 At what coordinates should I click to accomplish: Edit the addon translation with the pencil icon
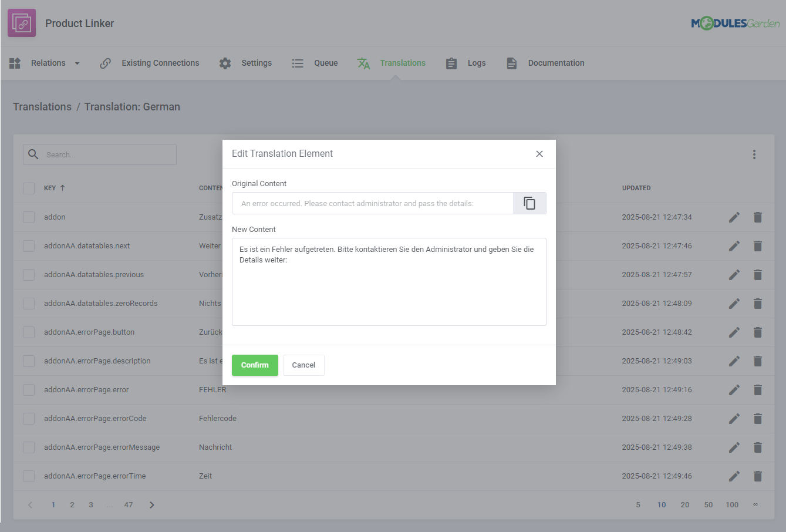pos(734,217)
